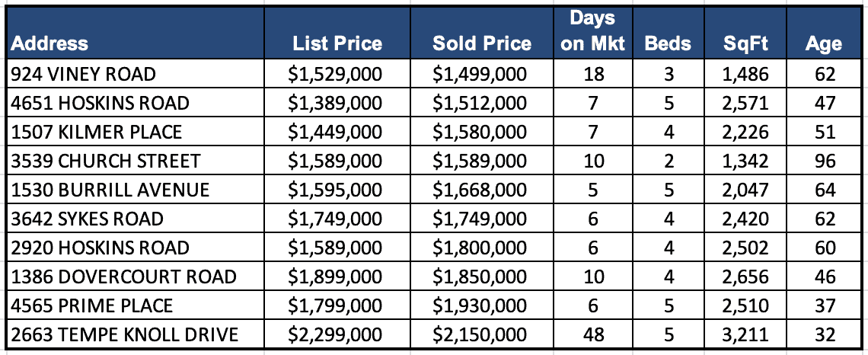Image resolution: width=868 pixels, height=355 pixels.
Task: Click the Age column header
Action: click(823, 43)
